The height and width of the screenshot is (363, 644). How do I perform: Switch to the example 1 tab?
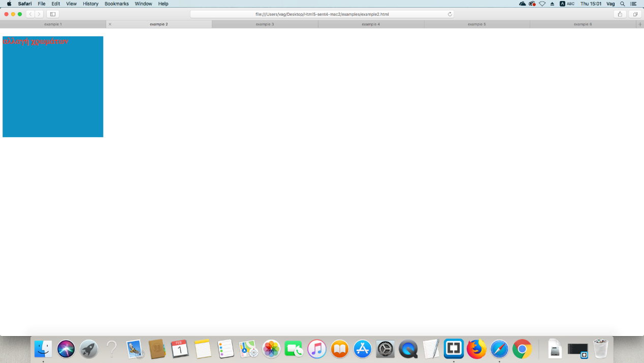tap(53, 24)
